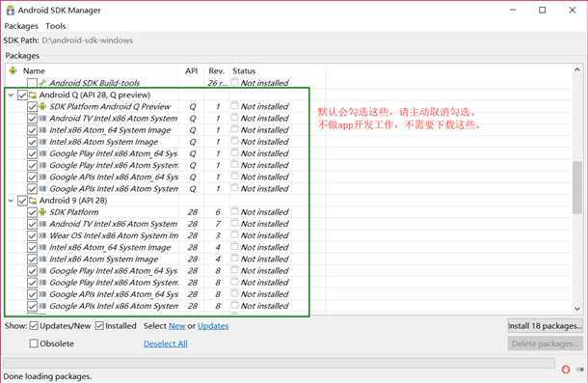Open the Tools menu
588x383 pixels.
[56, 26]
